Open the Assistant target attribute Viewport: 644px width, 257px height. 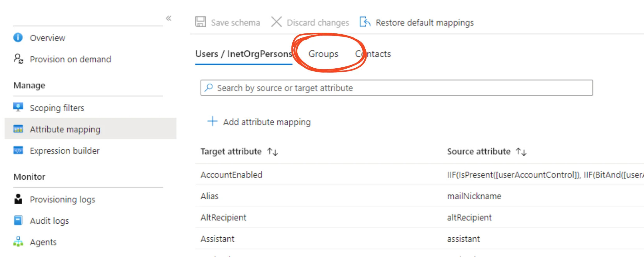(217, 239)
